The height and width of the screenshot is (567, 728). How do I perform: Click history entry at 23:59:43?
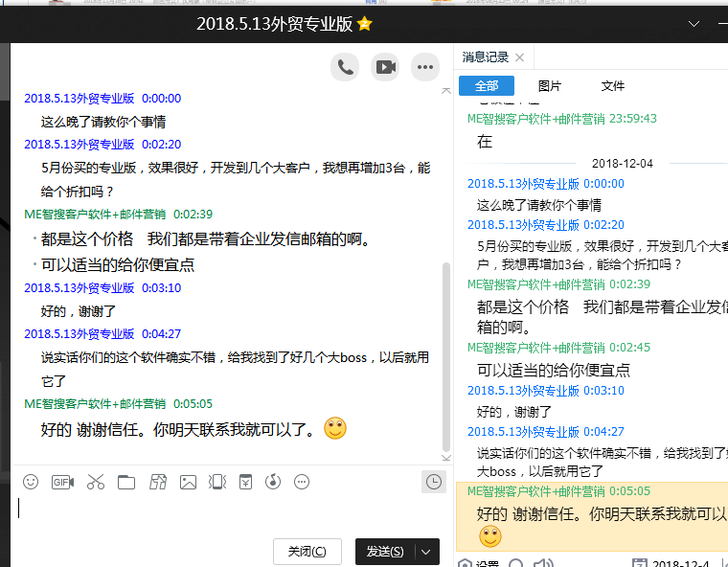coord(561,119)
